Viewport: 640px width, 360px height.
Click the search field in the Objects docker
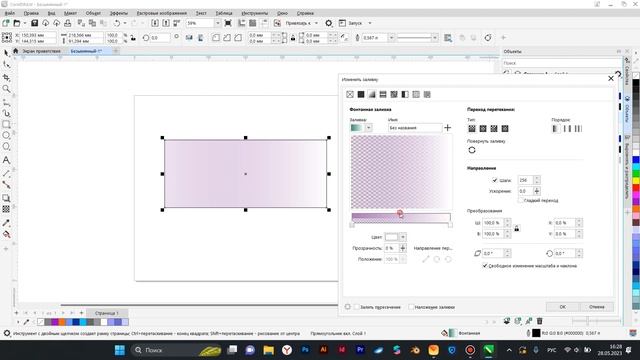pos(562,63)
